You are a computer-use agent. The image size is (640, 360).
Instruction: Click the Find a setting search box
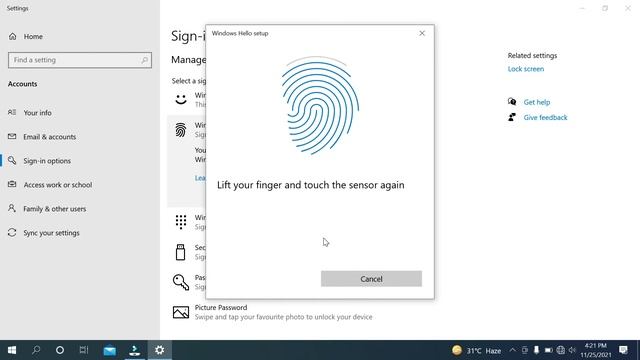click(x=80, y=60)
